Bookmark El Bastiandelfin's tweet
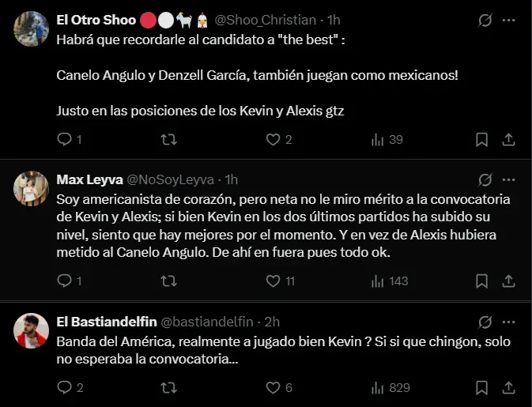This screenshot has width=532, height=407. (x=481, y=388)
